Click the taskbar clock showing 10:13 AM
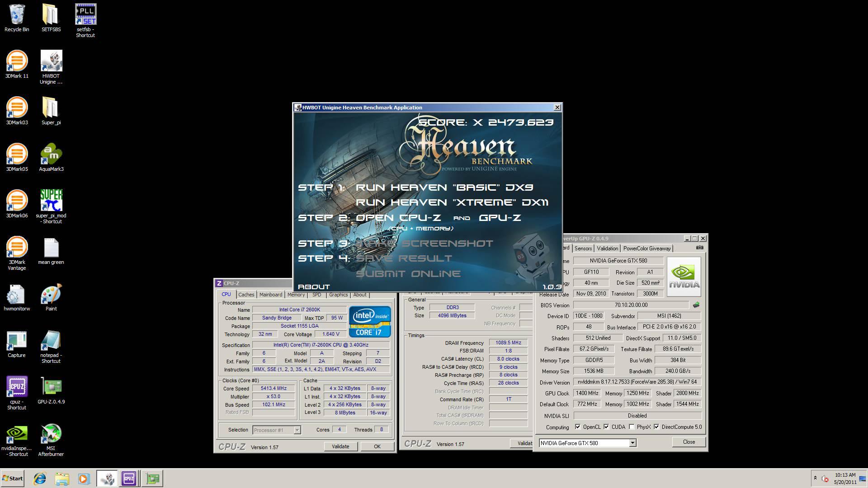 (x=845, y=479)
